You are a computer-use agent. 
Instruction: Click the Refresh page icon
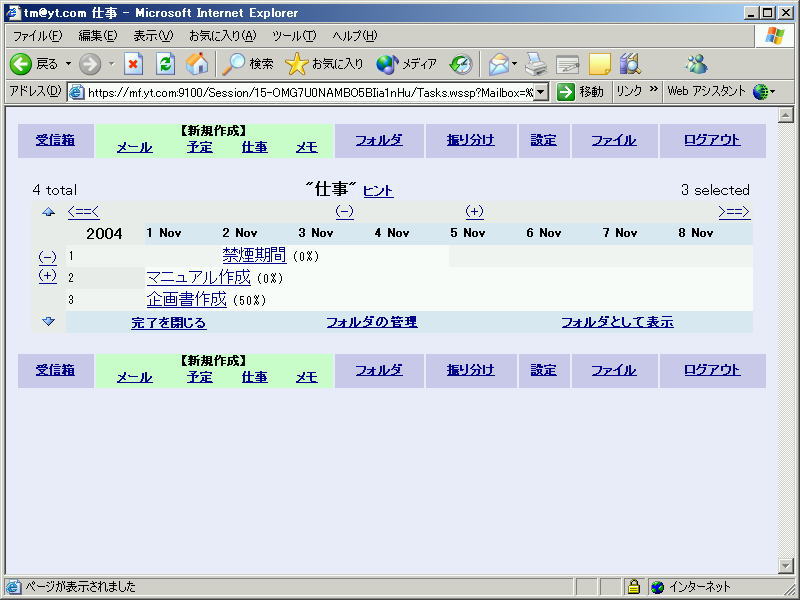click(x=166, y=64)
